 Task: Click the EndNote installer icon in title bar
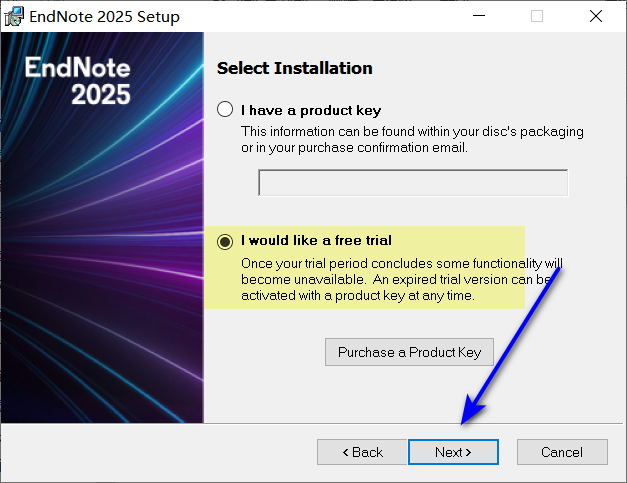click(x=14, y=16)
